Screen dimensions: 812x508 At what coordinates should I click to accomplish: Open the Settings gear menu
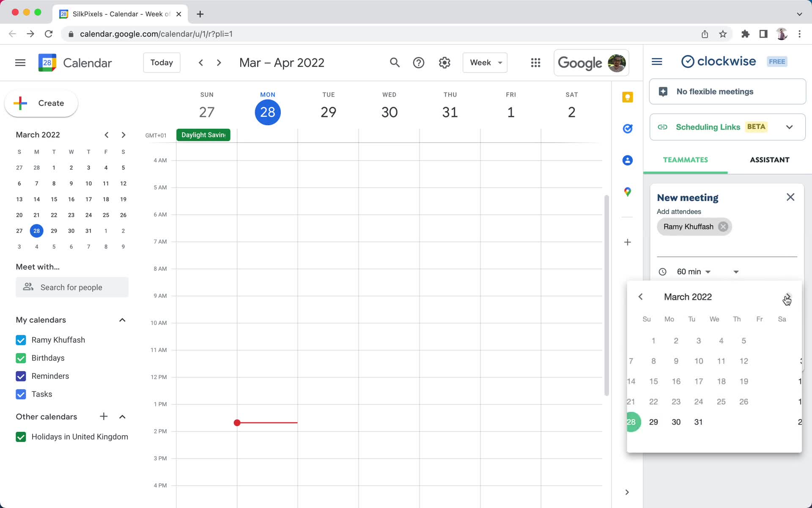(444, 63)
